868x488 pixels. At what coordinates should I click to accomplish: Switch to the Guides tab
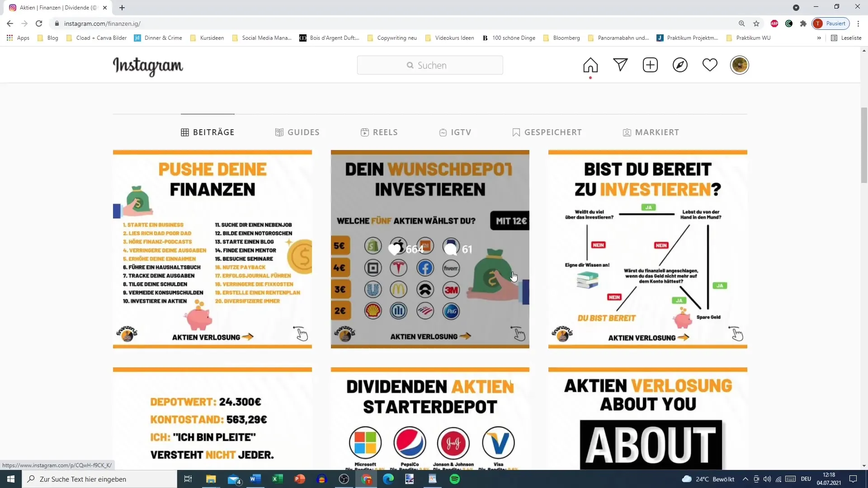(x=297, y=132)
